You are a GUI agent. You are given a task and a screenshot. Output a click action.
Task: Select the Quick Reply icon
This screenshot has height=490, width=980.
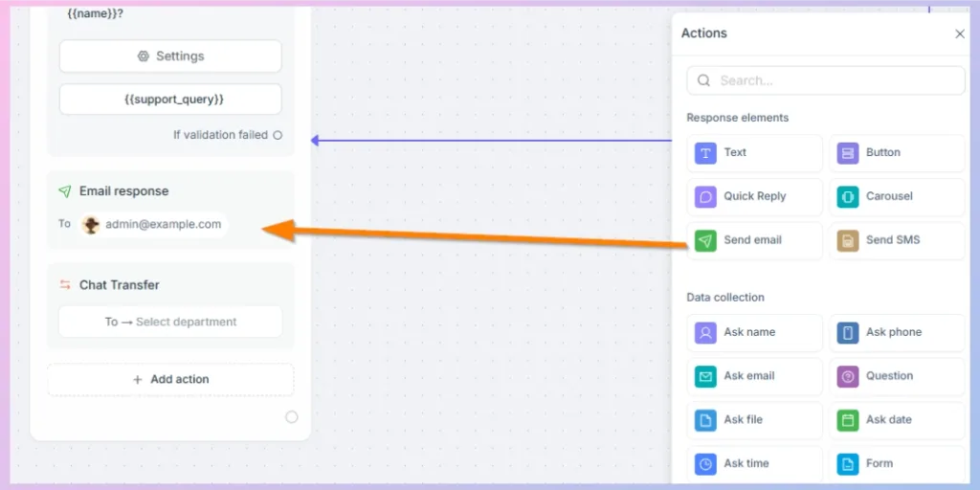click(x=705, y=197)
